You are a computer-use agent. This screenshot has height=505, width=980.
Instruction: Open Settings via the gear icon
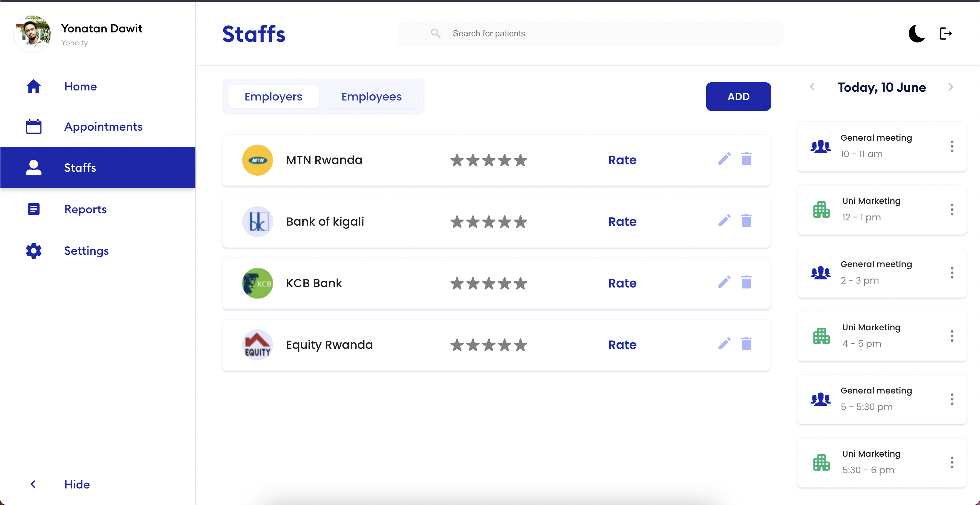(33, 251)
